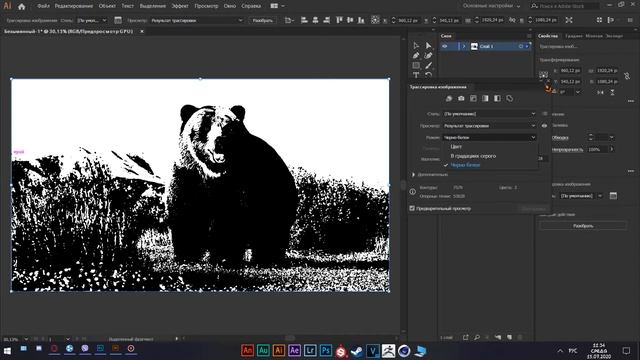Image resolution: width=640 pixels, height=360 pixels.
Task: Open the Object menu
Action: click(x=107, y=6)
